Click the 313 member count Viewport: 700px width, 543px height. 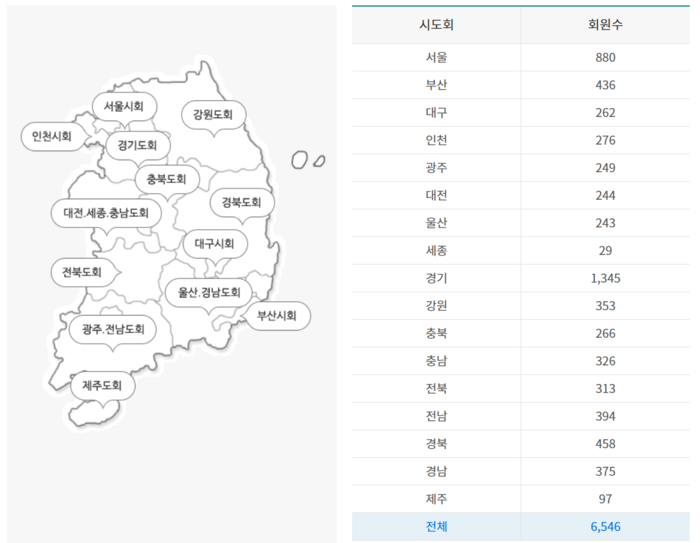pyautogui.click(x=605, y=388)
